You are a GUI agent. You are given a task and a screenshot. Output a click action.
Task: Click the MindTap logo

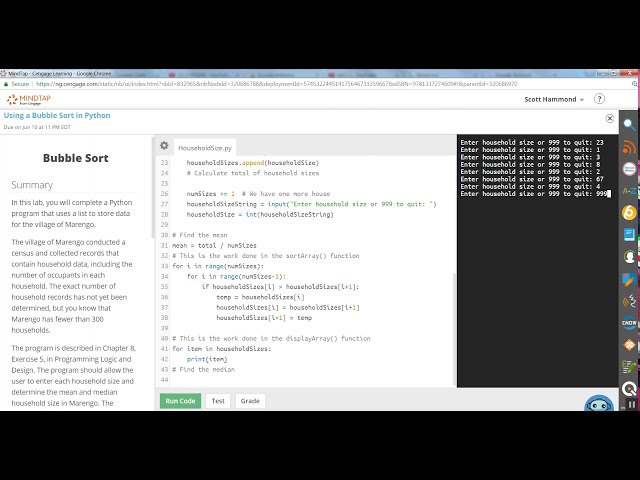[x=29, y=99]
